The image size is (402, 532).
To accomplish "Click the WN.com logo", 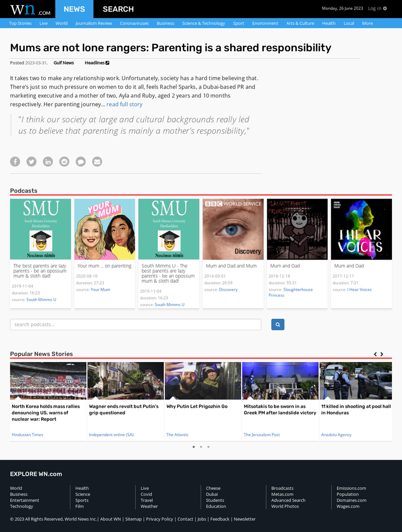I will (x=30, y=10).
